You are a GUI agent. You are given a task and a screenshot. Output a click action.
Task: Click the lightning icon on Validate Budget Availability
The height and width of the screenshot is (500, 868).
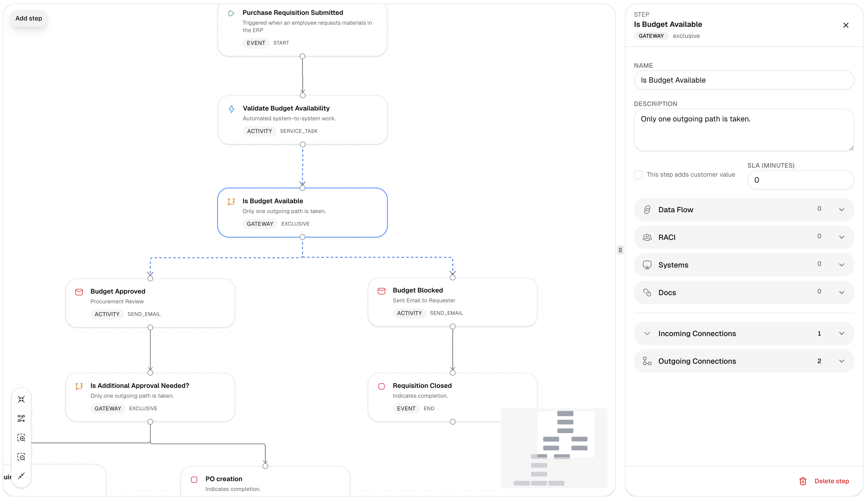[x=232, y=109]
